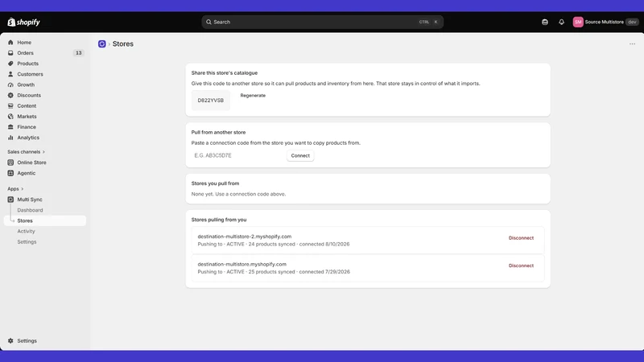Click the Connect button
The width and height of the screenshot is (644, 362).
tap(300, 155)
